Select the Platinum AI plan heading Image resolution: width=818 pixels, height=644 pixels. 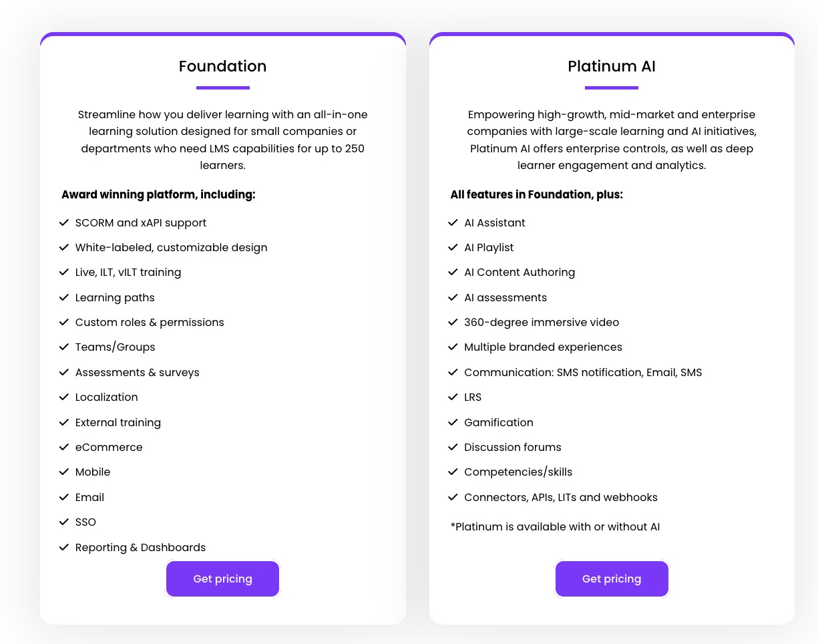[x=612, y=66]
